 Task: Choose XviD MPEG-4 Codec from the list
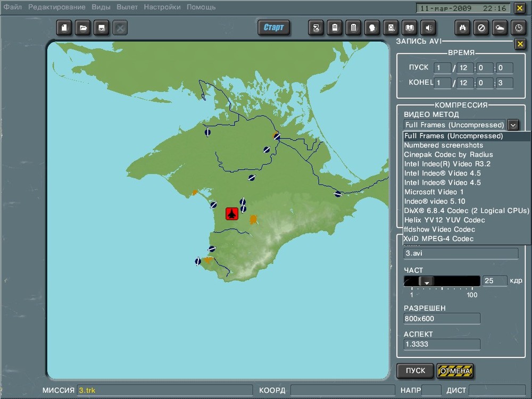click(x=438, y=239)
